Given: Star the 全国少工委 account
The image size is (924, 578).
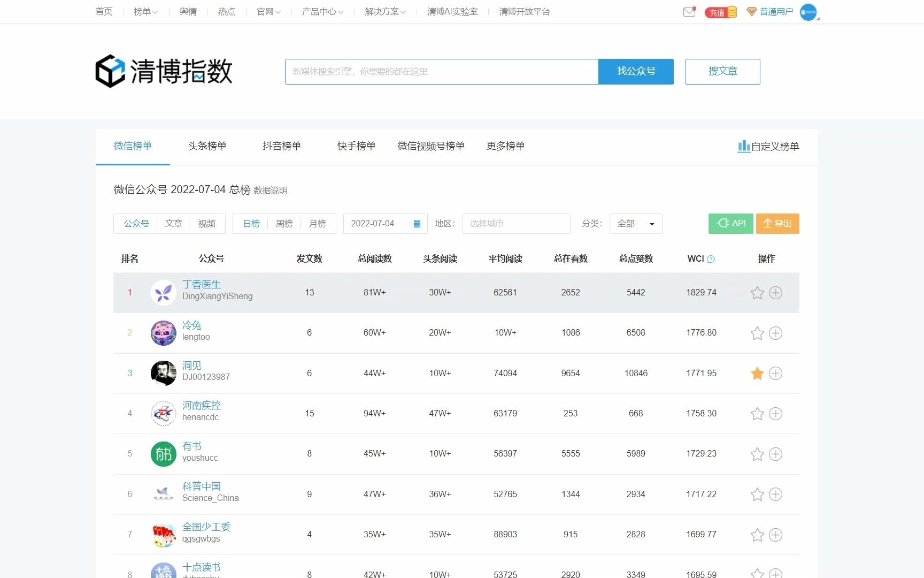Looking at the screenshot, I should (757, 535).
